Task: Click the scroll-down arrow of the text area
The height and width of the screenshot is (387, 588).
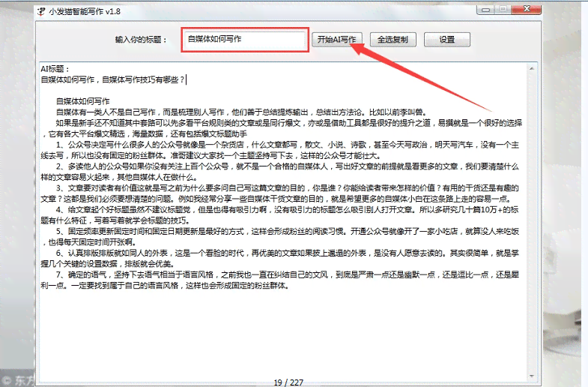Action: (532, 376)
